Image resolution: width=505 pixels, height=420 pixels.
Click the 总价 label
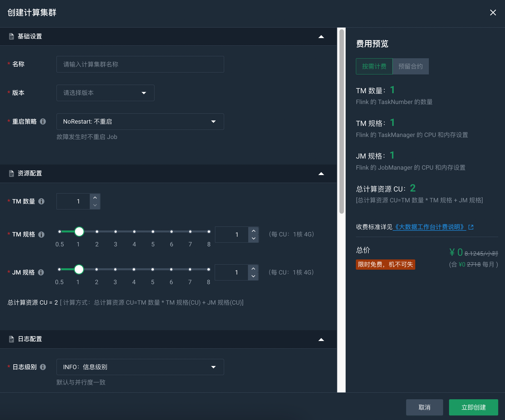(363, 250)
